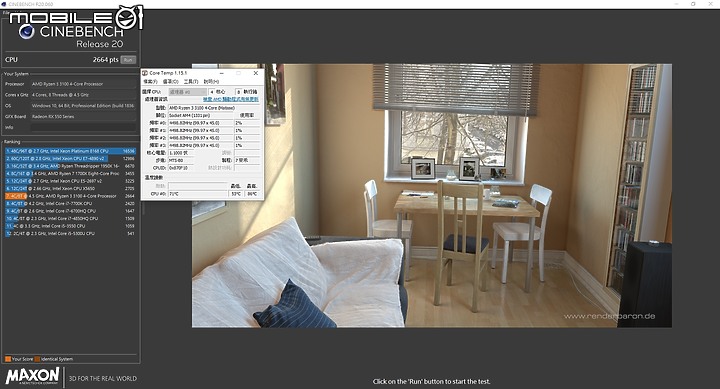
Task: Maximize-restore the Cinebench main window
Action: pos(693,4)
